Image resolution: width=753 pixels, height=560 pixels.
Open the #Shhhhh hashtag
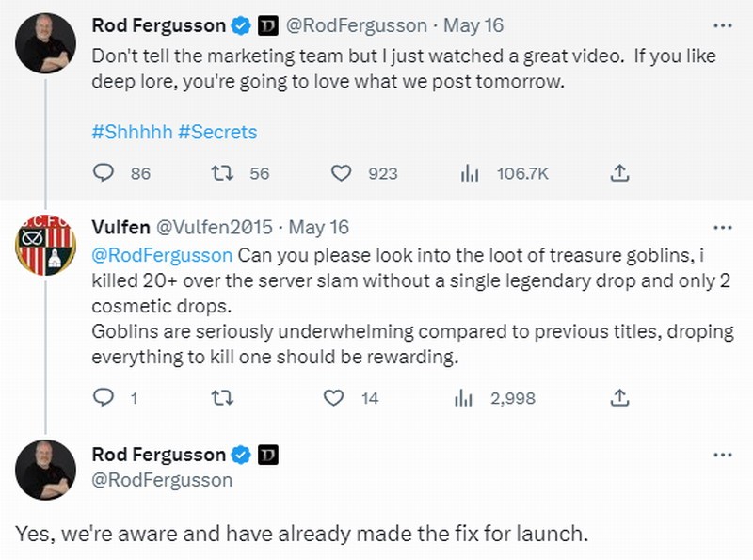[x=132, y=132]
